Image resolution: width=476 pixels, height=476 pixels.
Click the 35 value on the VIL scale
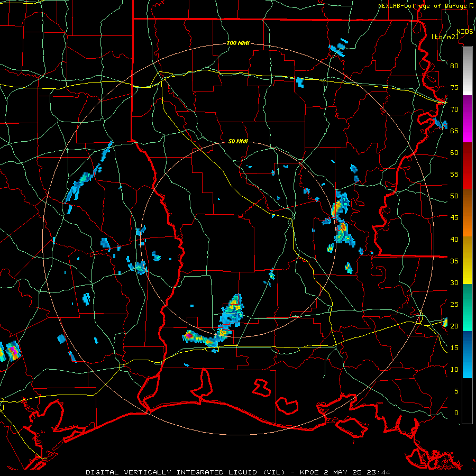click(x=454, y=261)
